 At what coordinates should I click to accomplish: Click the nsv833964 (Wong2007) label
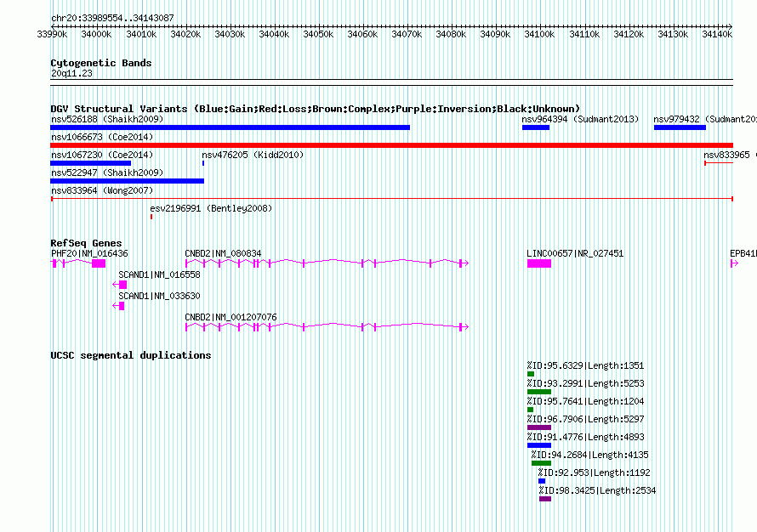click(x=102, y=190)
